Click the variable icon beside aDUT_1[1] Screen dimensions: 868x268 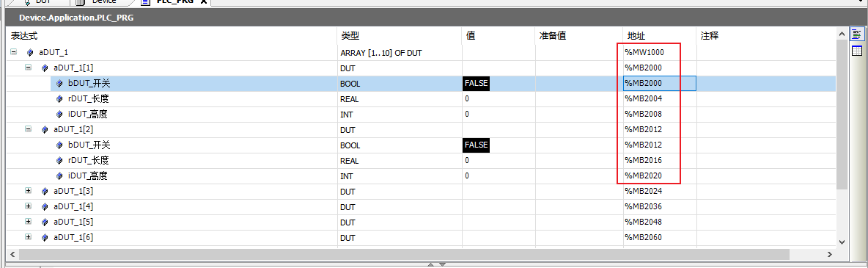(45, 68)
